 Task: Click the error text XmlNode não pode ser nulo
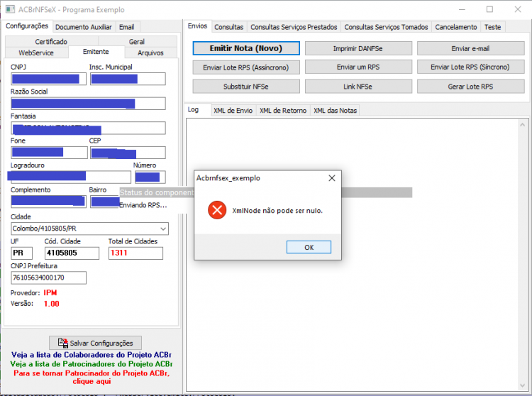[277, 210]
